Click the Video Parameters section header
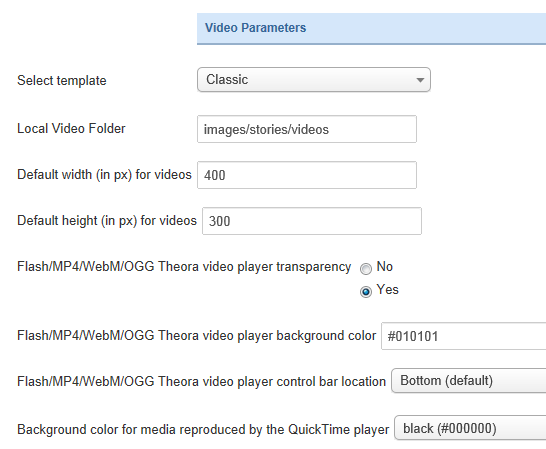546x449 pixels. click(371, 28)
